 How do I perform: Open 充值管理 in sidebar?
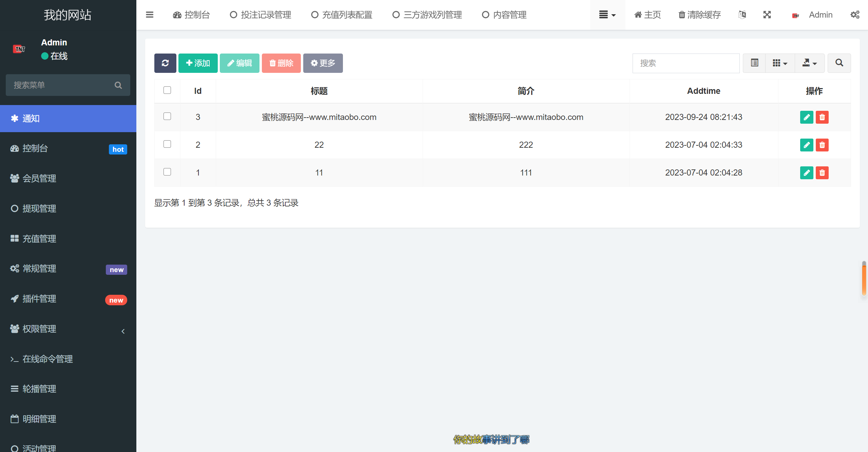[x=68, y=239]
